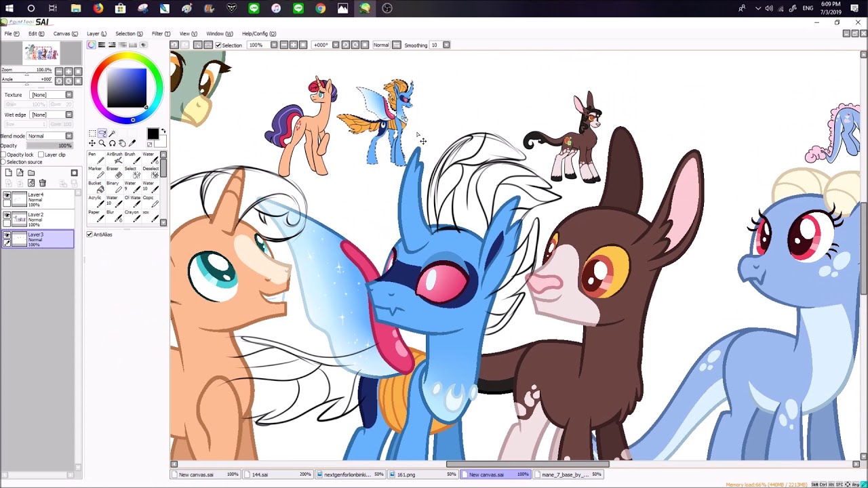Pick the eyedropper color picker tool
Image resolution: width=868 pixels, height=488 pixels.
[x=132, y=143]
